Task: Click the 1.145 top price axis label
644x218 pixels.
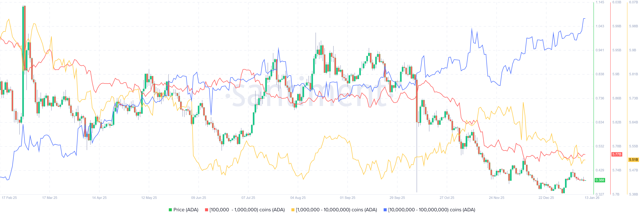Action: pyautogui.click(x=600, y=2)
